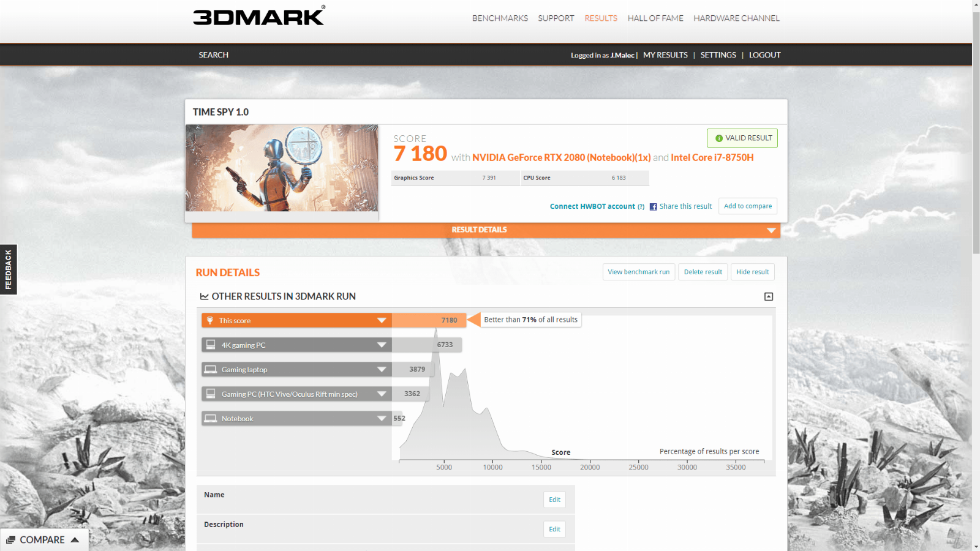Viewport: 980px width, 551px height.
Task: Open the RESULTS menu
Action: [x=601, y=18]
